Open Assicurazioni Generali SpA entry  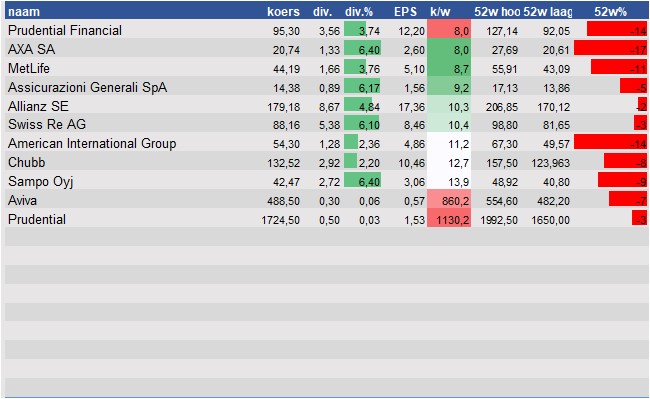87,87
